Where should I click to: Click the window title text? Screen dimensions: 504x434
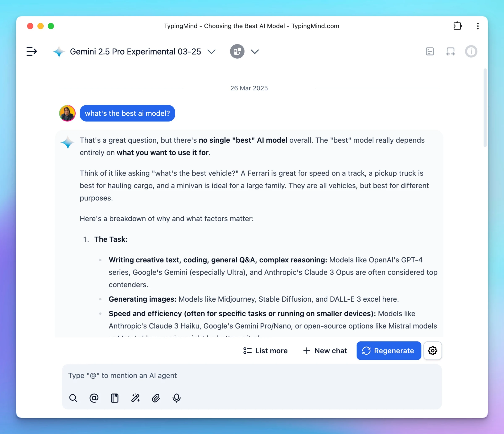pyautogui.click(x=252, y=26)
